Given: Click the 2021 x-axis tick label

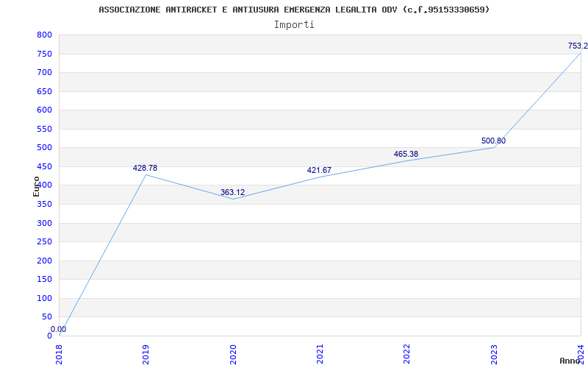Looking at the screenshot, I should pyautogui.click(x=320, y=354).
